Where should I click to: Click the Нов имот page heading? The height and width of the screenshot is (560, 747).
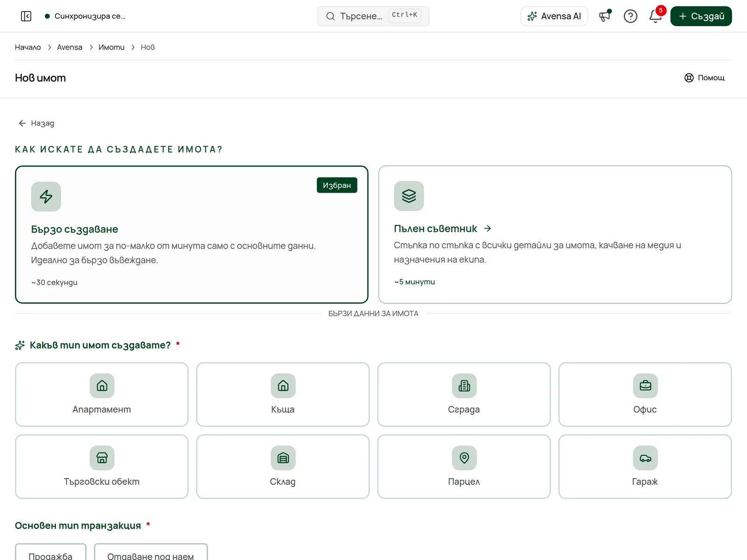click(x=40, y=78)
